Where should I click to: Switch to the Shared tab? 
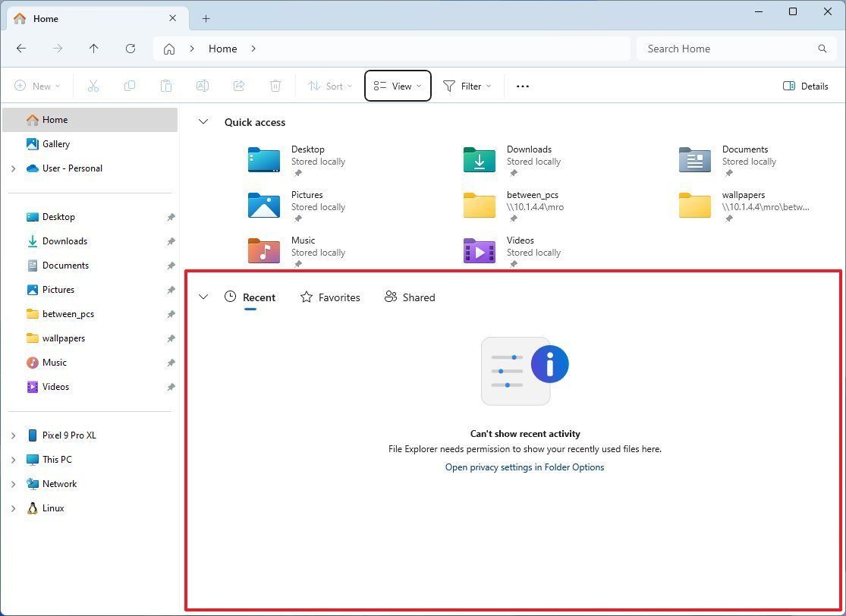(x=409, y=297)
